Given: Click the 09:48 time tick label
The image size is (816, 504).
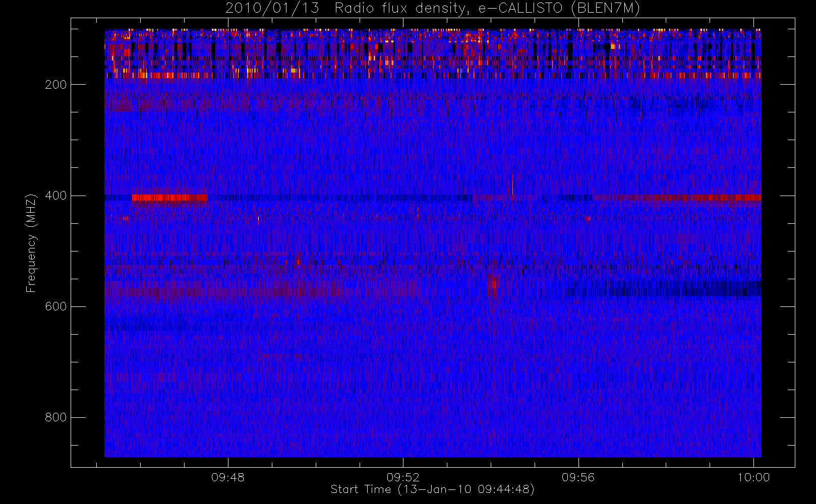Looking at the screenshot, I should point(228,477).
